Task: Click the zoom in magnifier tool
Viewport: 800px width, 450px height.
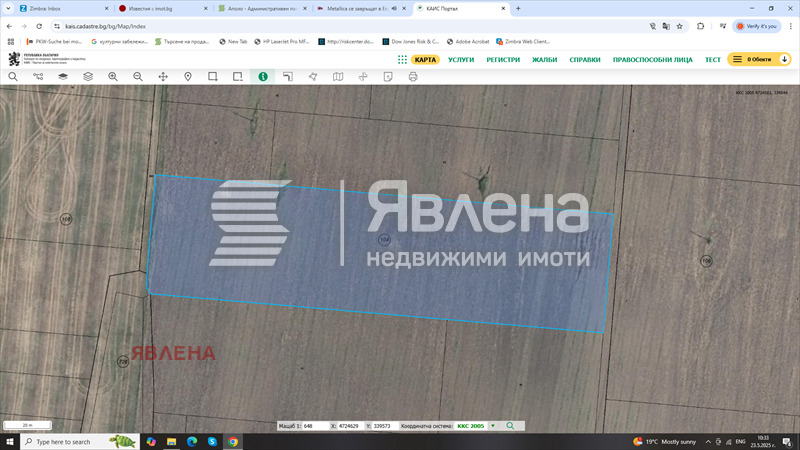Action: (x=113, y=76)
